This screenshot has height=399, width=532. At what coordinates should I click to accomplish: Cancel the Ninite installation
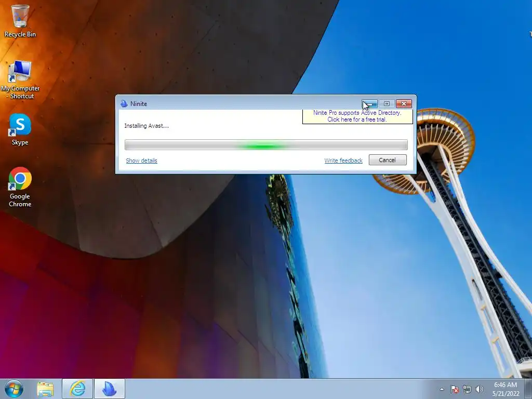click(388, 160)
